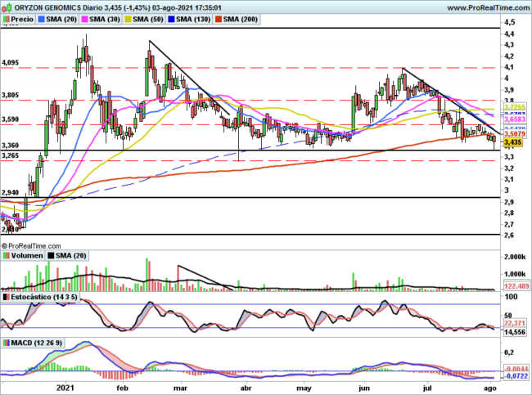Click the -0,0644 MACD value tag
The width and height of the screenshot is (532, 395).
click(516, 369)
